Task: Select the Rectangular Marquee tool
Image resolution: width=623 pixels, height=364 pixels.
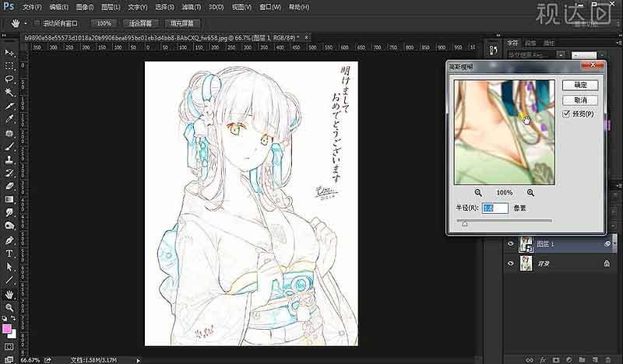Action: click(x=9, y=66)
